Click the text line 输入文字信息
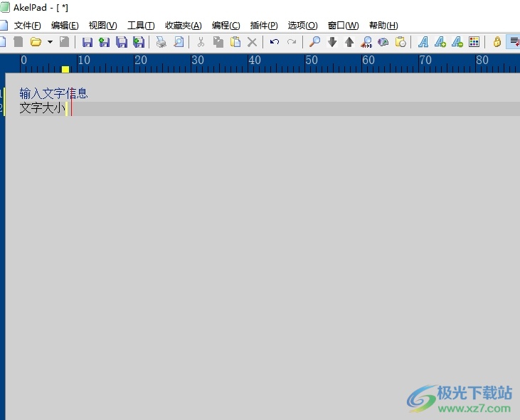520x420 pixels. [x=53, y=93]
